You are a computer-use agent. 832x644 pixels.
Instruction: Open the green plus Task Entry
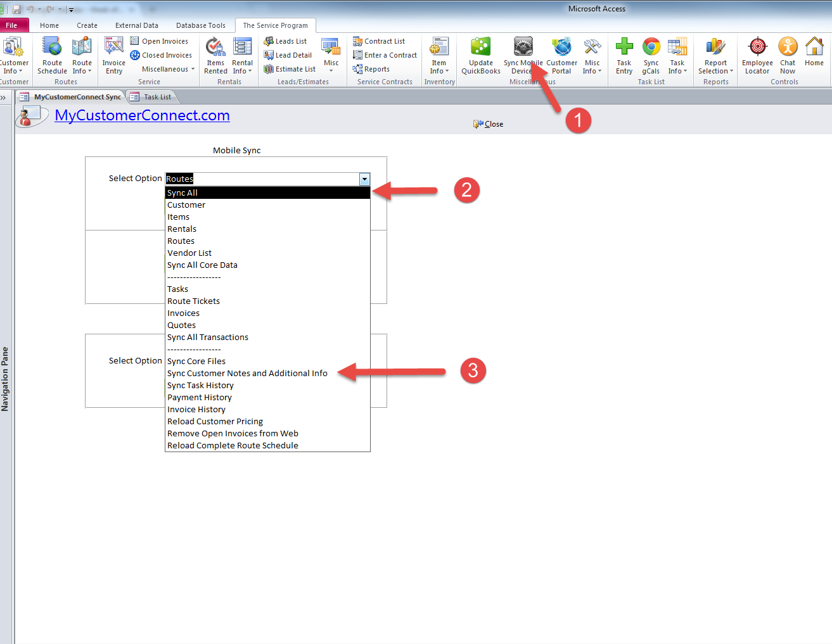click(x=624, y=55)
